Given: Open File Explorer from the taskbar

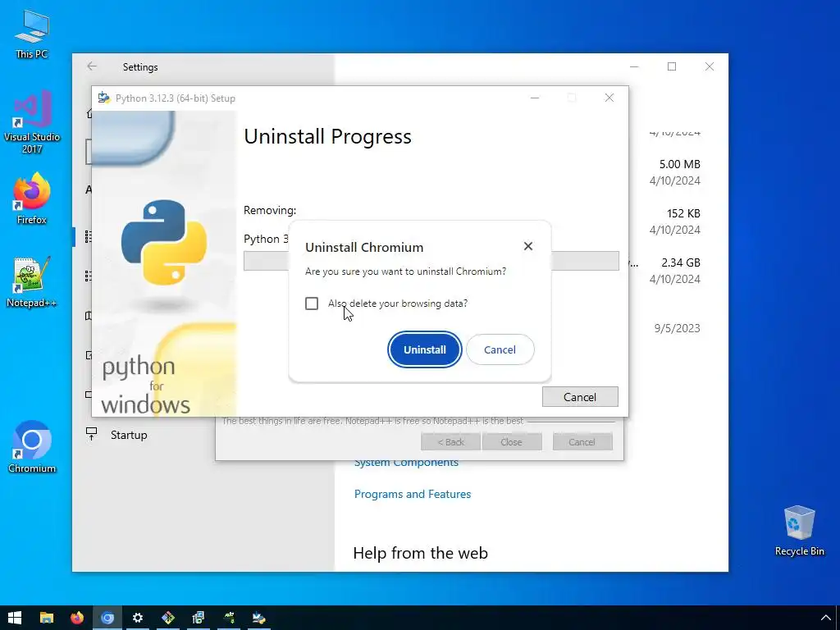Looking at the screenshot, I should [47, 618].
